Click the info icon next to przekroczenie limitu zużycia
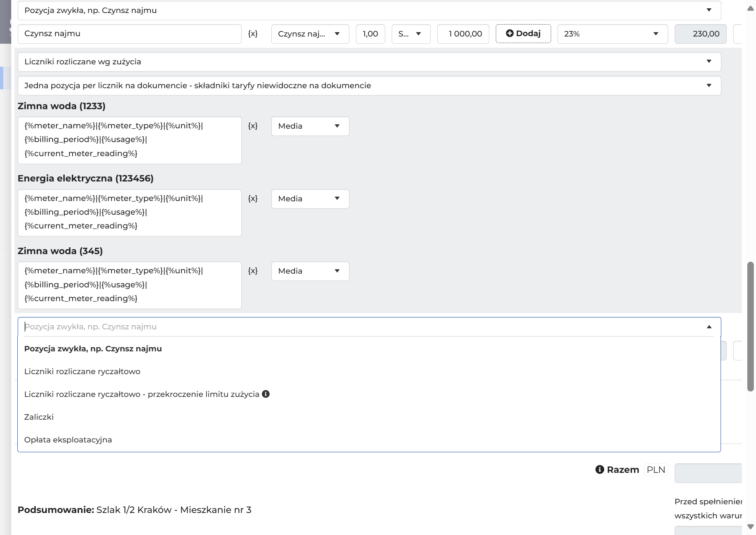This screenshot has width=756, height=535. (x=266, y=394)
